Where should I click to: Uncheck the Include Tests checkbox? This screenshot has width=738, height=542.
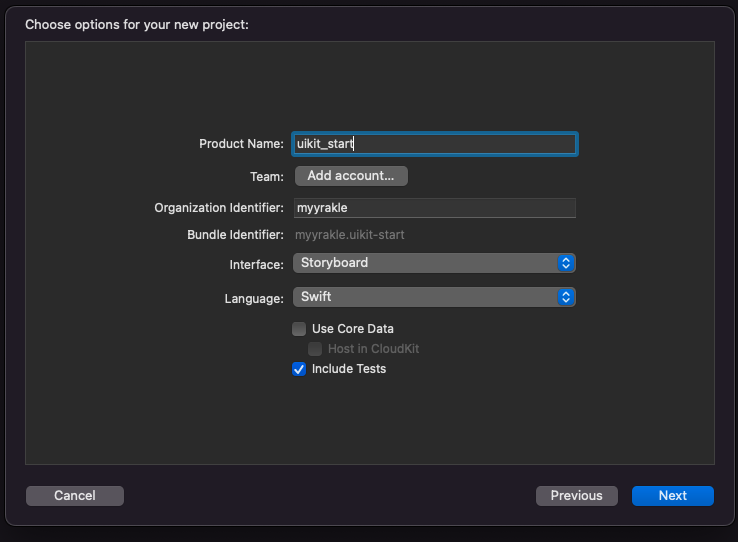[x=299, y=369]
